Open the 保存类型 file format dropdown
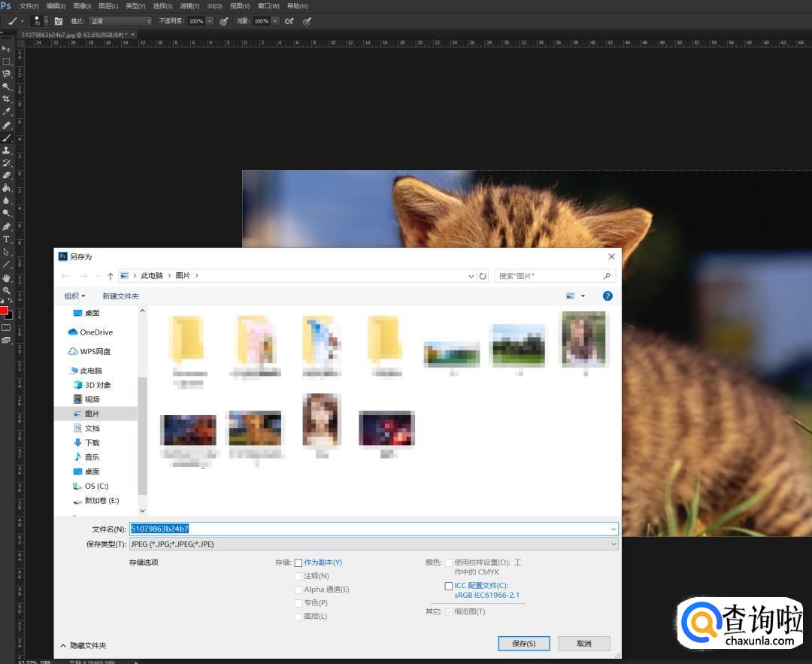 [x=373, y=544]
